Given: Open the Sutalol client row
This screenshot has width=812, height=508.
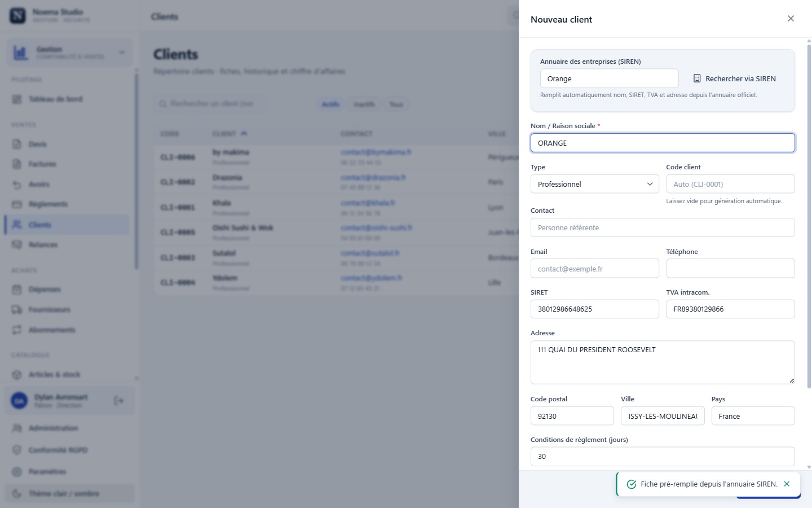Looking at the screenshot, I should point(337,257).
